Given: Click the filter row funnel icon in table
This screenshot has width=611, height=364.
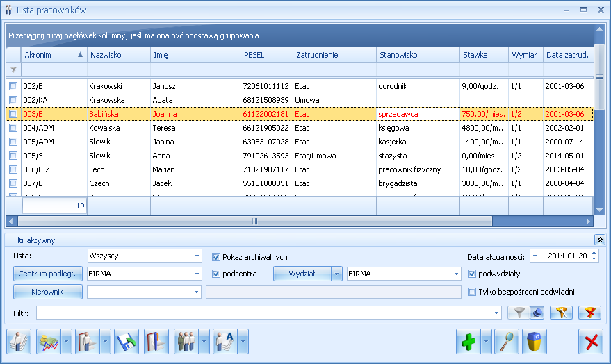Looking at the screenshot, I should point(14,69).
